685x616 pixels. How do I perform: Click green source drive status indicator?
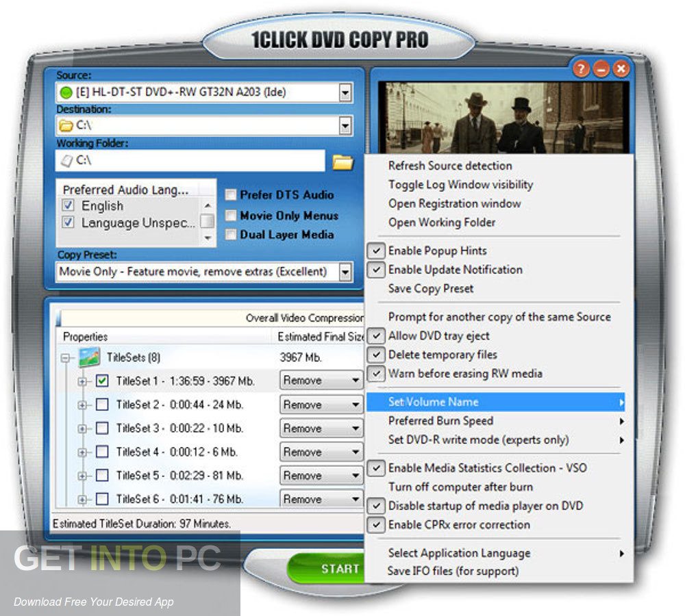click(66, 92)
